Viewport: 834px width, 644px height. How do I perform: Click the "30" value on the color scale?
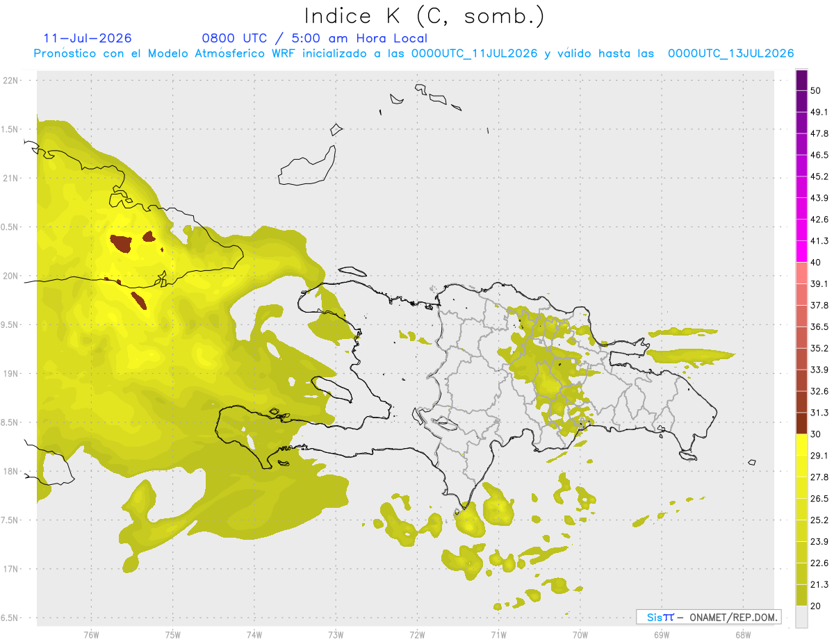click(816, 434)
